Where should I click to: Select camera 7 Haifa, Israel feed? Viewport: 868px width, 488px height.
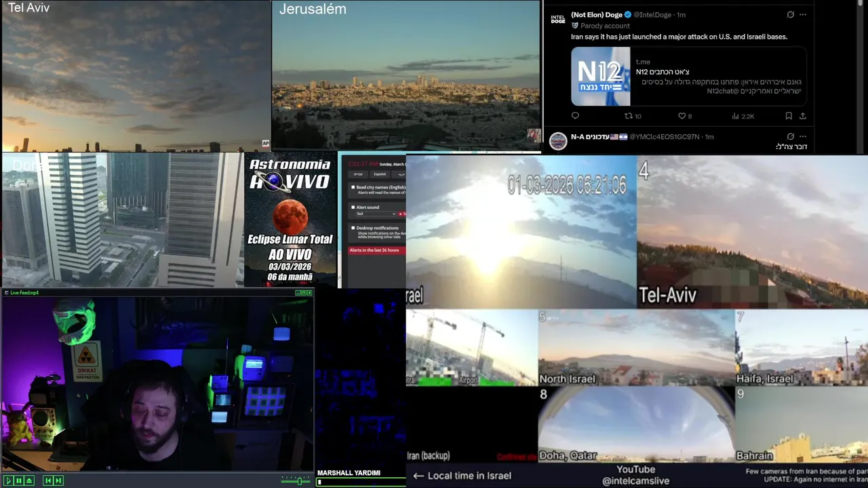pyautogui.click(x=802, y=348)
